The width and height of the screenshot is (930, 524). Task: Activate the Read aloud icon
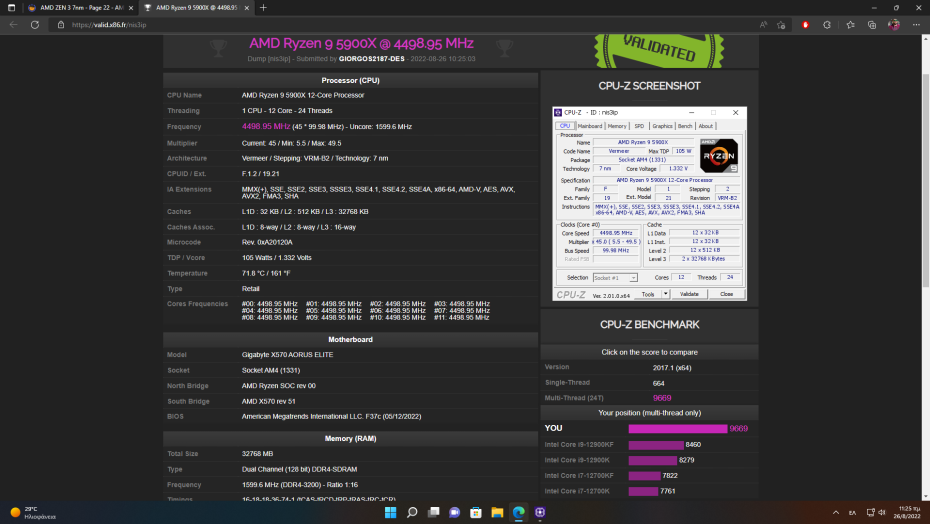763,25
